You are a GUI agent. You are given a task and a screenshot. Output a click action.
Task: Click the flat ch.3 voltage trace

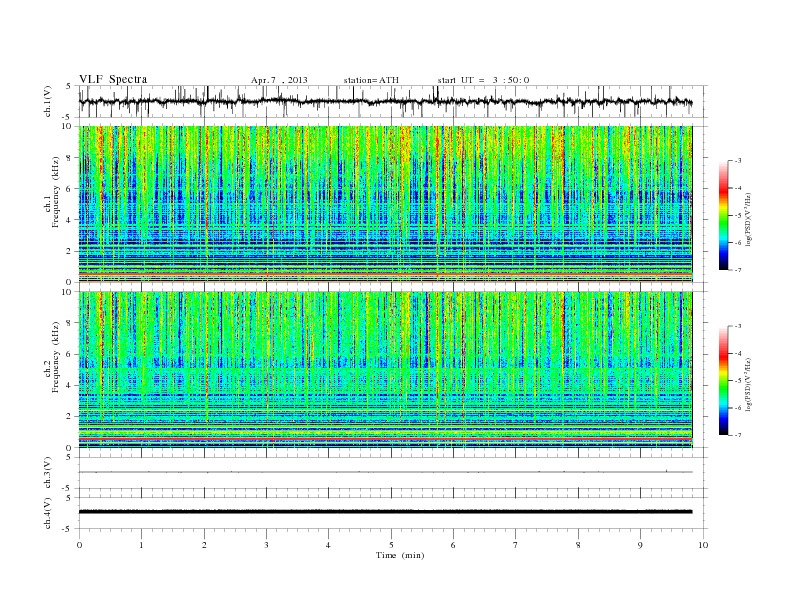[385, 472]
